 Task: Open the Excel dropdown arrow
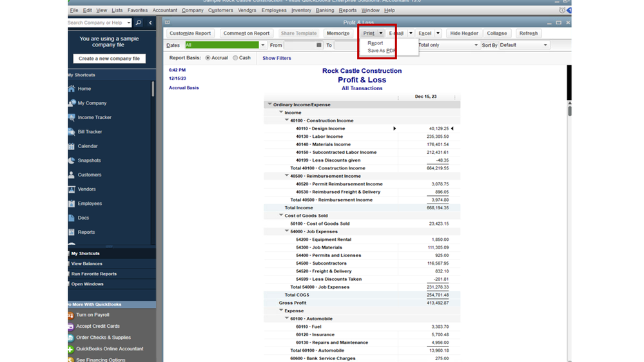click(438, 33)
